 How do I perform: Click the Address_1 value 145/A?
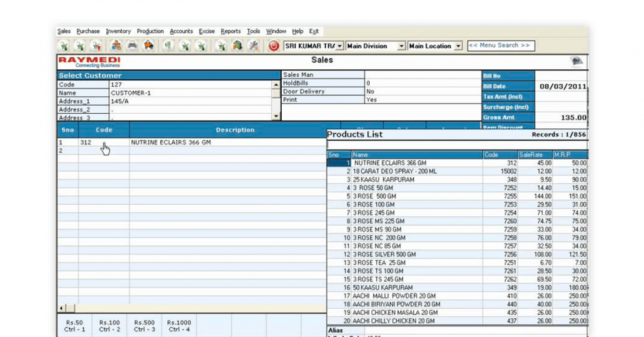coord(119,101)
